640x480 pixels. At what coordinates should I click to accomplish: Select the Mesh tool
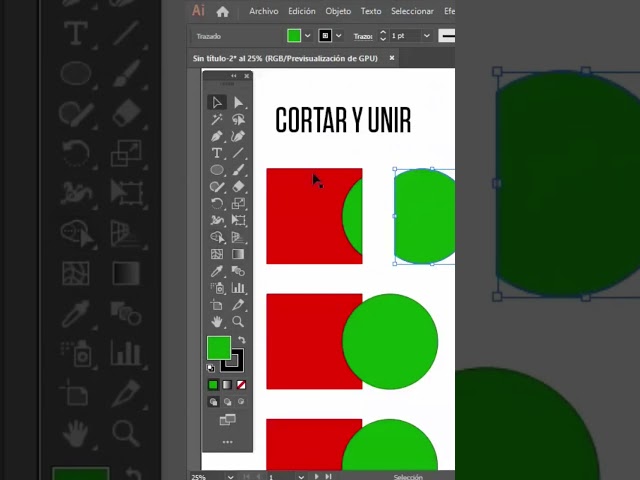click(x=217, y=254)
